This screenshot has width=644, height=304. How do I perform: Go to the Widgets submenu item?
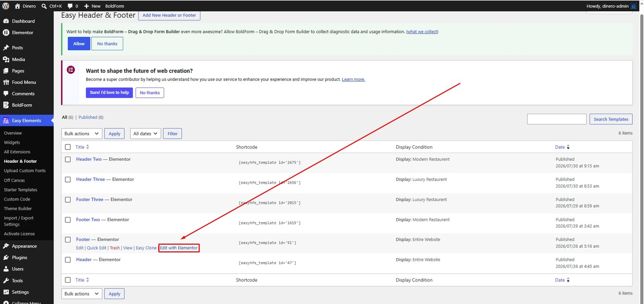(12, 143)
